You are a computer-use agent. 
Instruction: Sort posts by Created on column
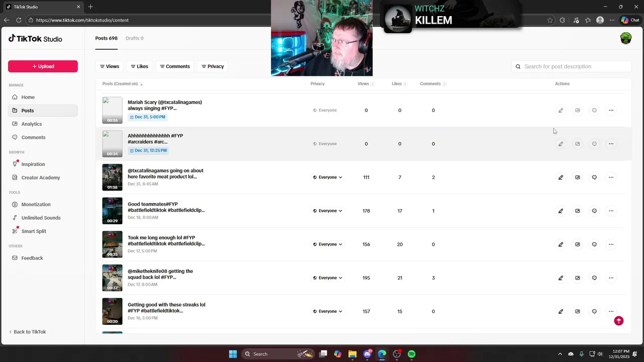pos(122,84)
